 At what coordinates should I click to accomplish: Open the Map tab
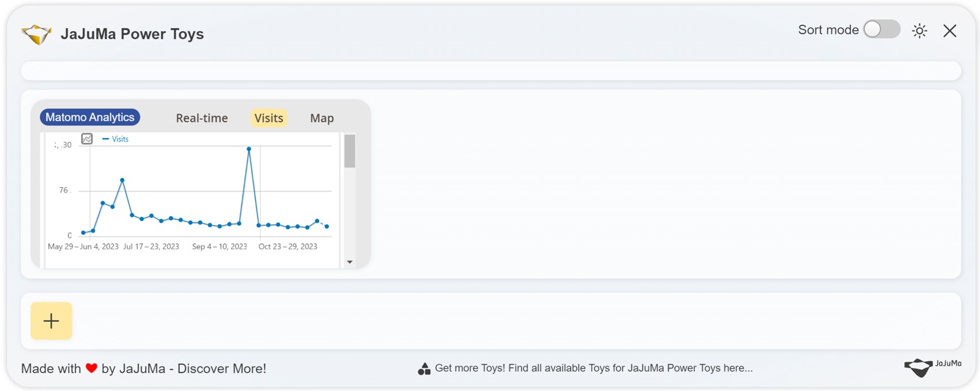(x=321, y=118)
